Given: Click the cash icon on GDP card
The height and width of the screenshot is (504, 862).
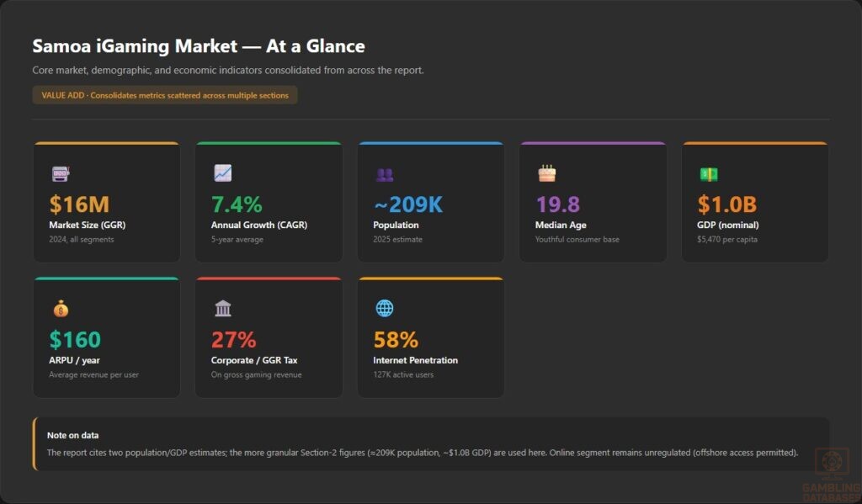Looking at the screenshot, I should 709,174.
